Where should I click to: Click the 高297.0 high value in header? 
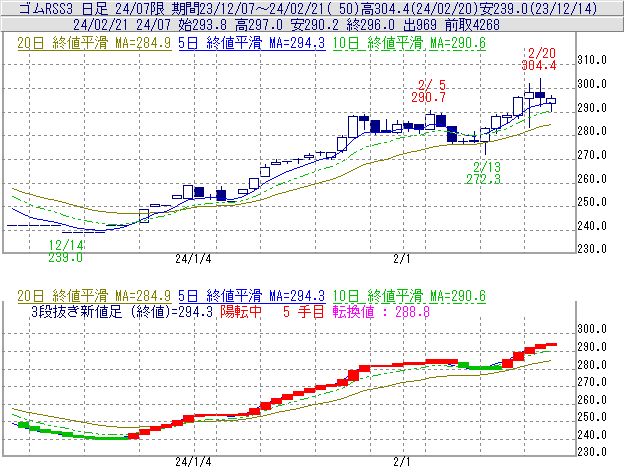pos(259,25)
